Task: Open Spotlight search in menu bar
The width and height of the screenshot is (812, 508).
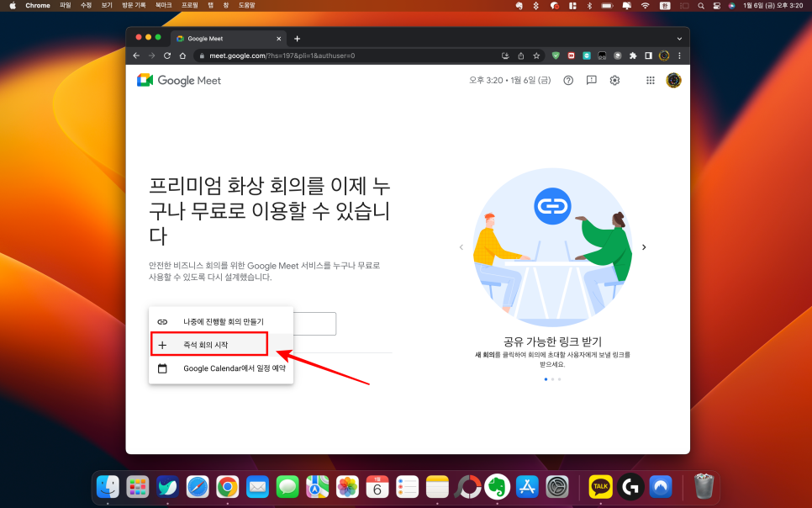Action: 701,5
